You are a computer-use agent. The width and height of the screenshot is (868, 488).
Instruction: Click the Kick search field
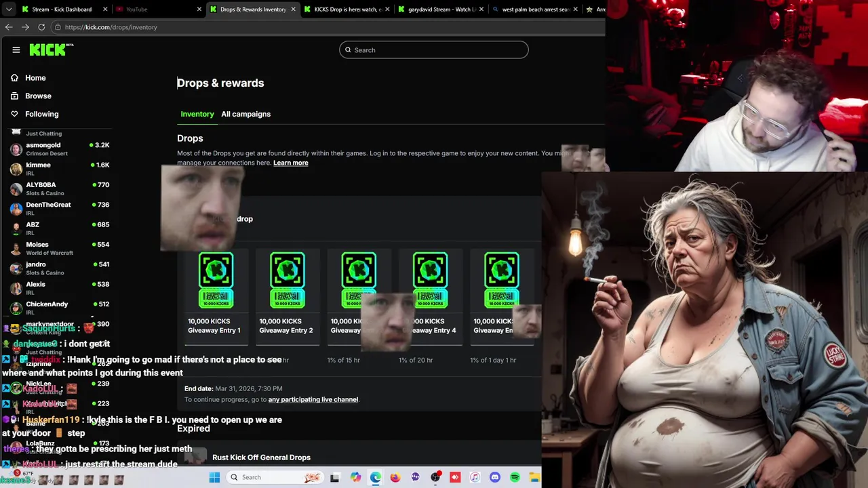pos(434,49)
